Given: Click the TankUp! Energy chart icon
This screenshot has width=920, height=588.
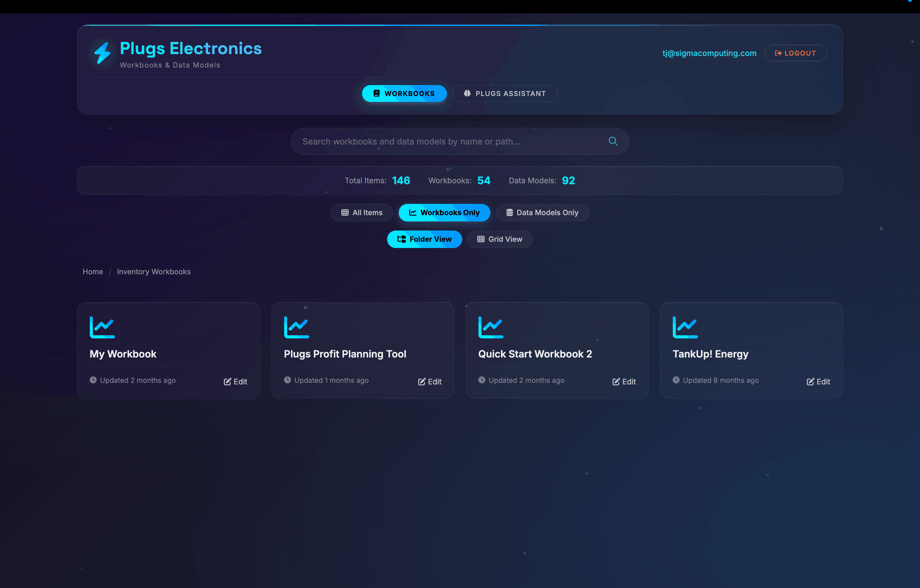Looking at the screenshot, I should 685,327.
